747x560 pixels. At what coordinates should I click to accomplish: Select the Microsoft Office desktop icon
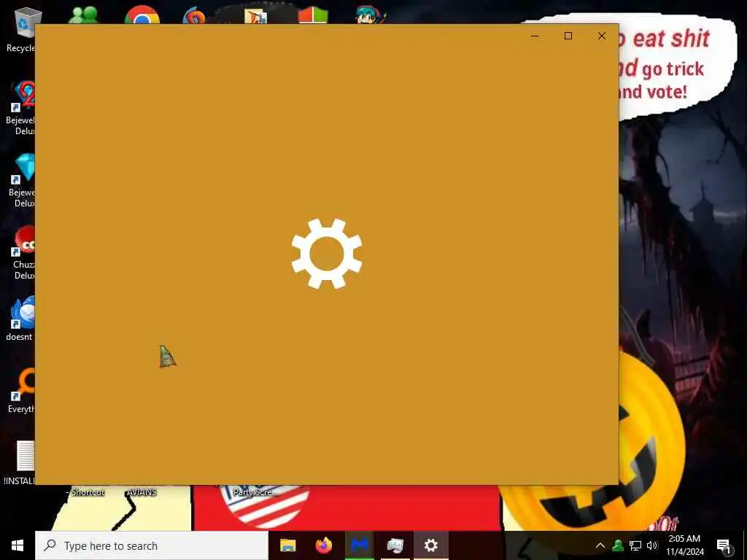tap(313, 15)
